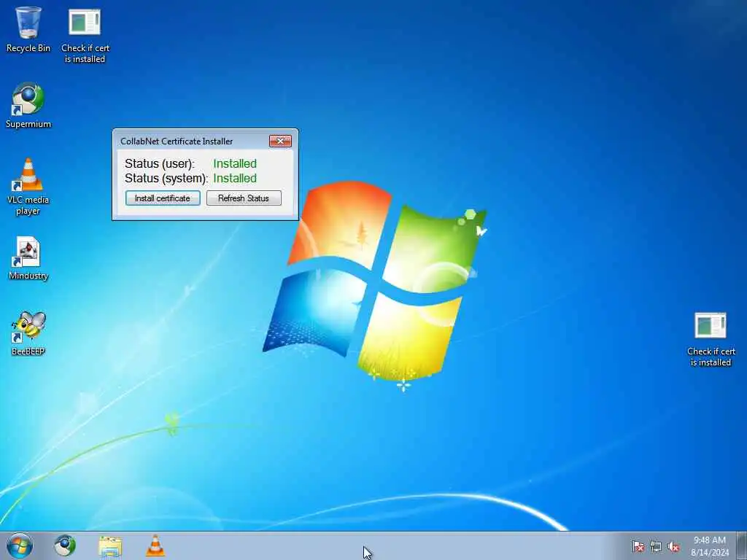This screenshot has width=747, height=560.
Task: Refresh the certificate status
Action: click(244, 198)
